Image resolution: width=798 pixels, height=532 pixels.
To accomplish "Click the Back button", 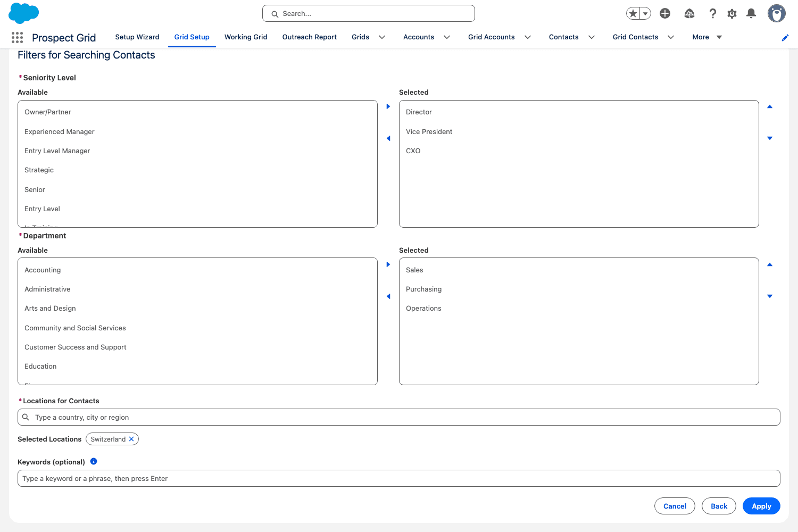I will (719, 506).
